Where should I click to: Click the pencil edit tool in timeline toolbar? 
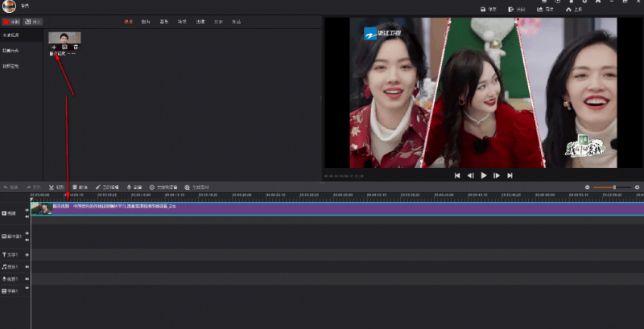click(98, 187)
